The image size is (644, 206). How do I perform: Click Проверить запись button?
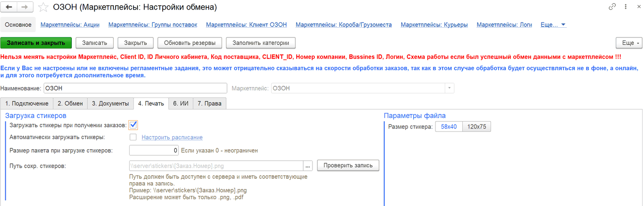(x=348, y=166)
